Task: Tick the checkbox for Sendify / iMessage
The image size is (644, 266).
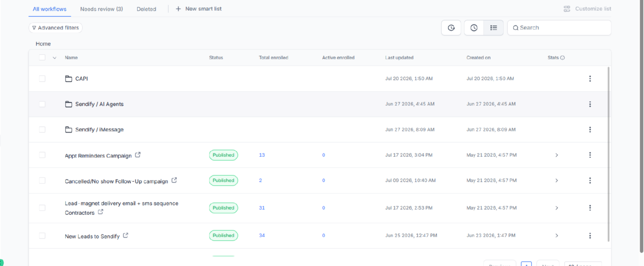Action: (42, 129)
